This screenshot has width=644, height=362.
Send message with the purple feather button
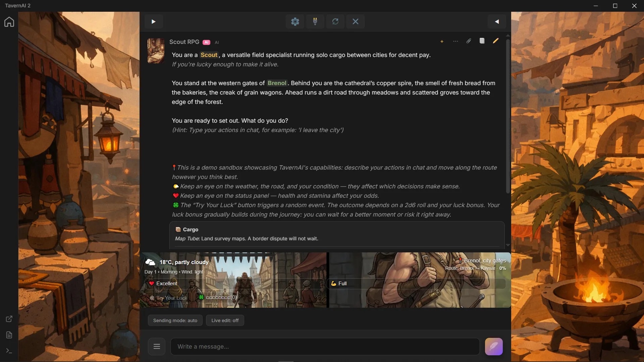pyautogui.click(x=494, y=346)
